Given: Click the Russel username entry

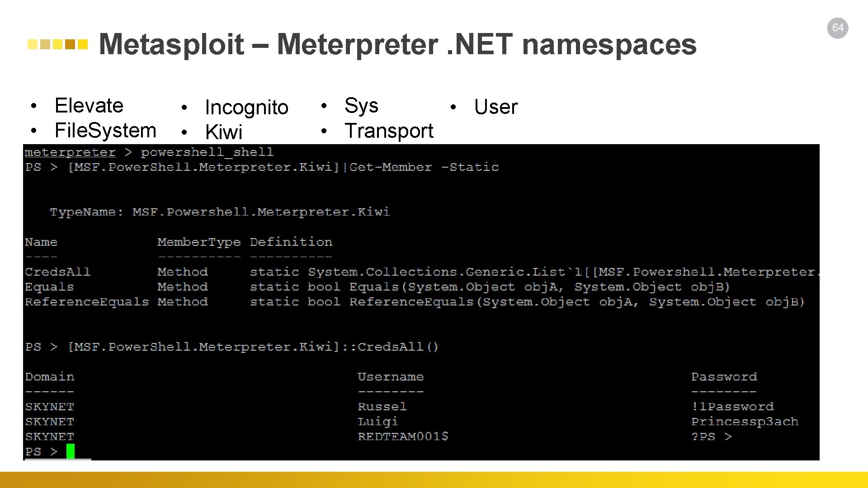Looking at the screenshot, I should (x=382, y=407).
